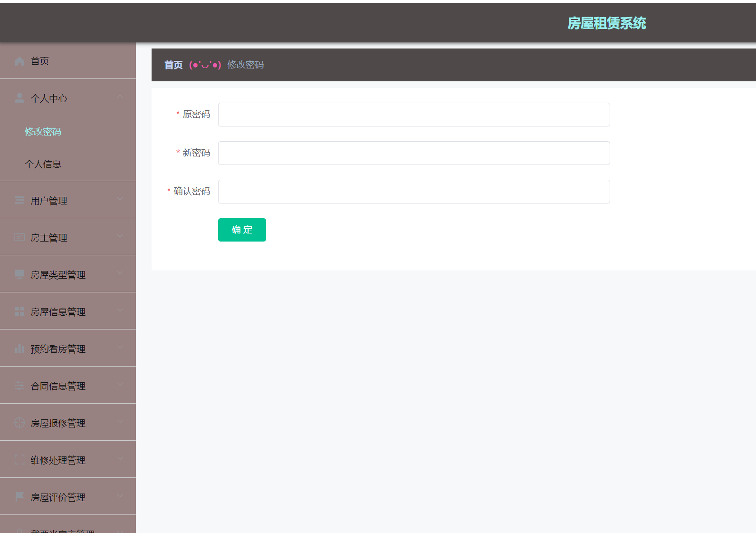Open the 个人中心 menu label
Screen dimensions: 756x533
point(49,98)
